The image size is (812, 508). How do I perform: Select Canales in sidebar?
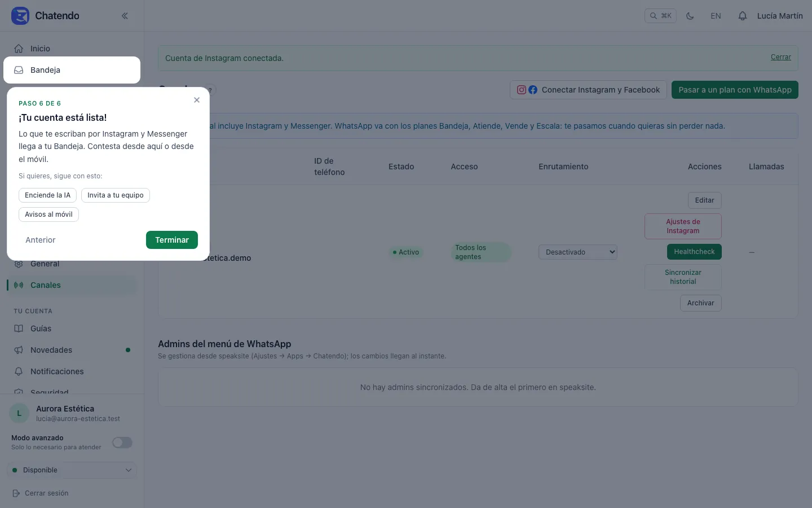pos(72,285)
